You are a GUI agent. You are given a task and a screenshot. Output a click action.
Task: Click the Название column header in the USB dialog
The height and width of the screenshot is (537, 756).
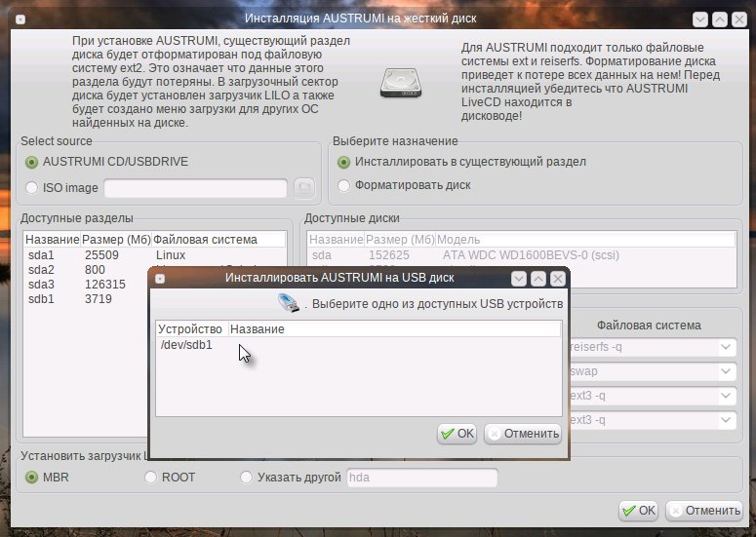click(394, 329)
